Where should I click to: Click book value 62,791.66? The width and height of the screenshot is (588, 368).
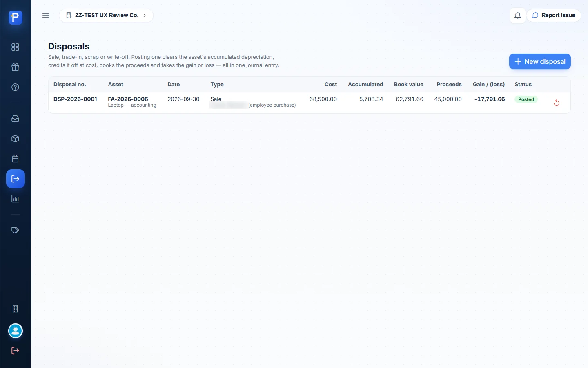(410, 99)
